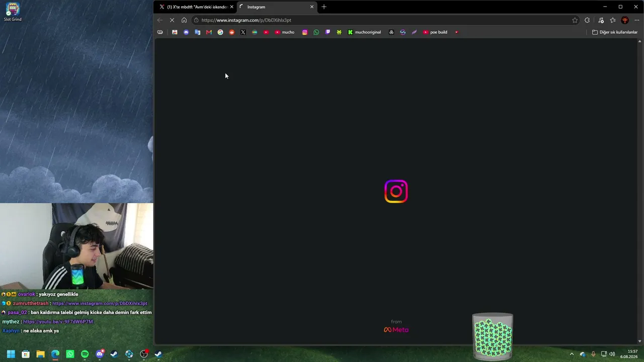This screenshot has width=644, height=362.
Task: Add this page to favorites with the star
Action: (575, 20)
